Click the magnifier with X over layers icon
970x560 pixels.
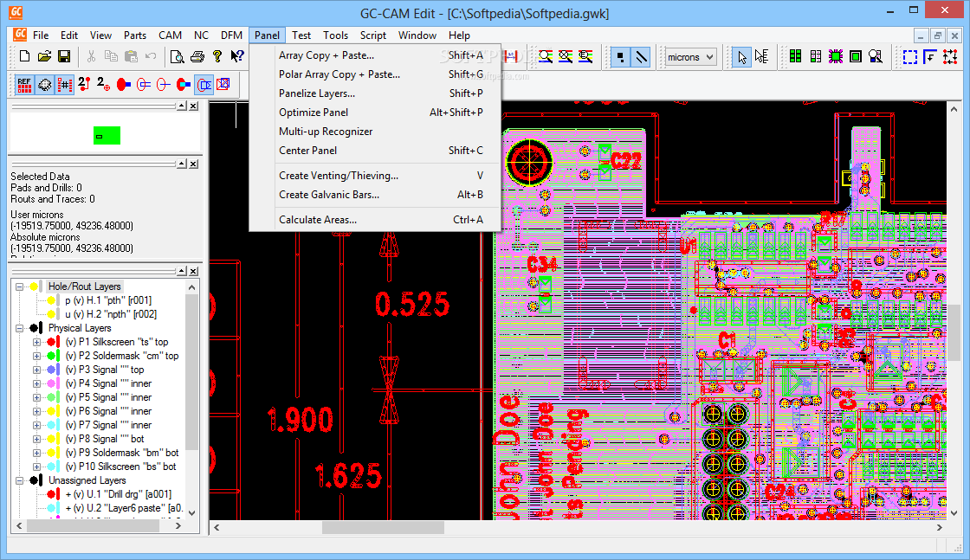(566, 57)
